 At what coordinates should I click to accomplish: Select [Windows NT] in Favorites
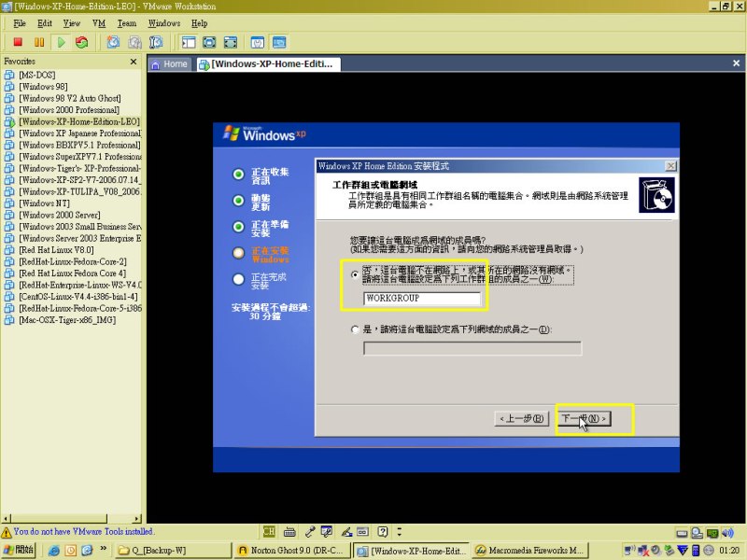click(x=44, y=203)
